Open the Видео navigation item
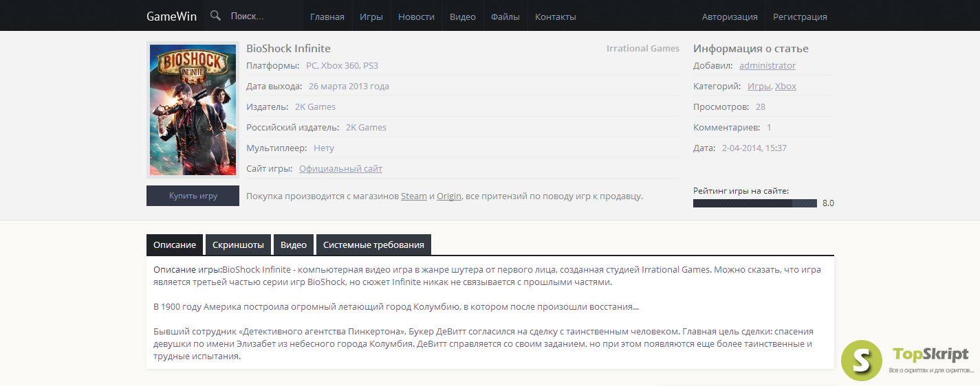Screen dimensions: 980x386 [x=463, y=16]
